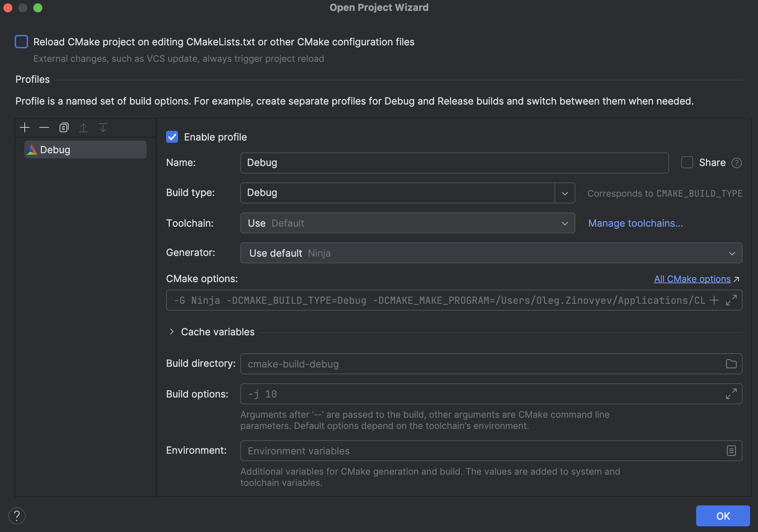Remove the selected Debug profile
The height and width of the screenshot is (532, 758).
44,127
